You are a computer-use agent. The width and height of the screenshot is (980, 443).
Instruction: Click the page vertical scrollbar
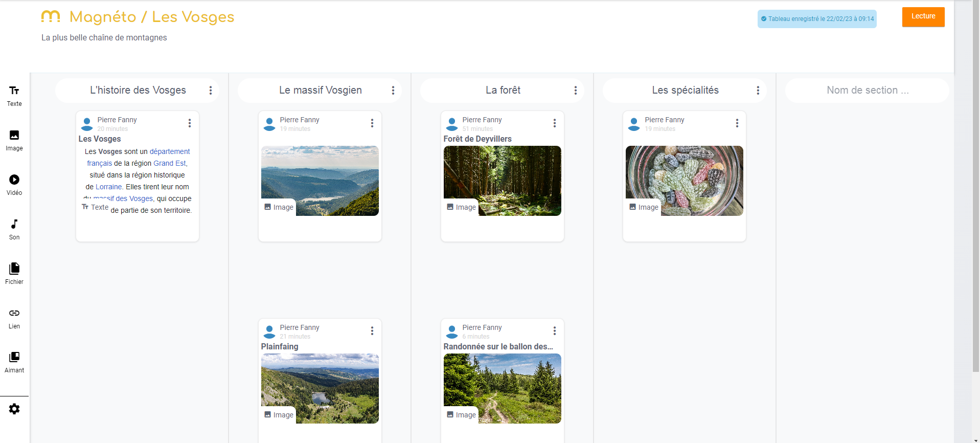pyautogui.click(x=976, y=205)
